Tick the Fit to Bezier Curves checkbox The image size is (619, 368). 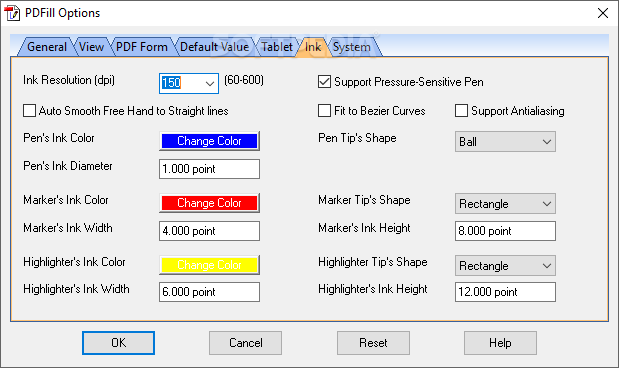(324, 111)
